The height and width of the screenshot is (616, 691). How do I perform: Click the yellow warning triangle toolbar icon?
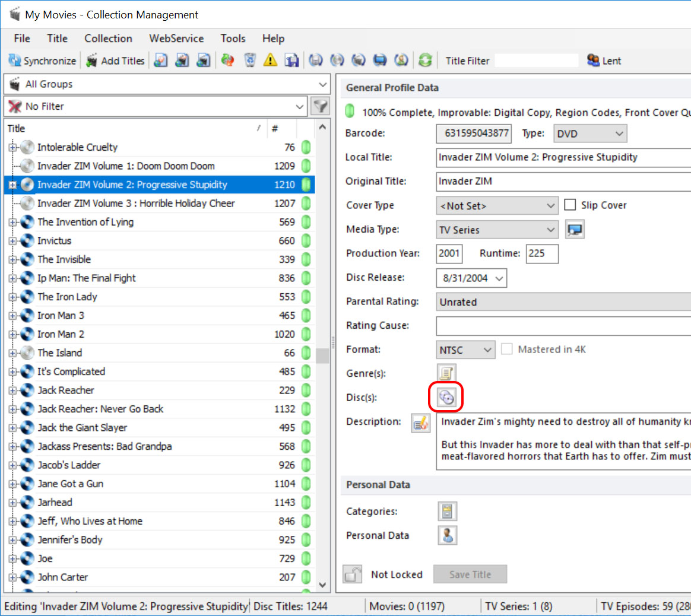point(270,60)
